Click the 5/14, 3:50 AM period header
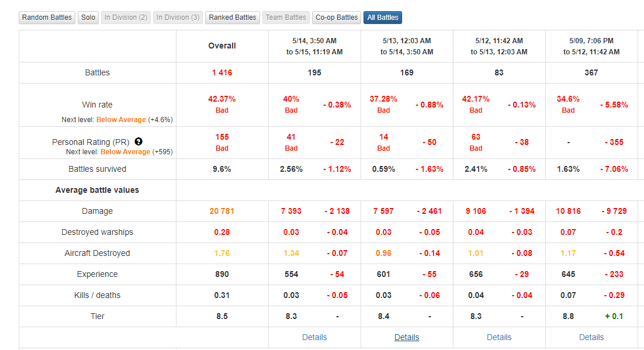The height and width of the screenshot is (350, 644). click(314, 41)
